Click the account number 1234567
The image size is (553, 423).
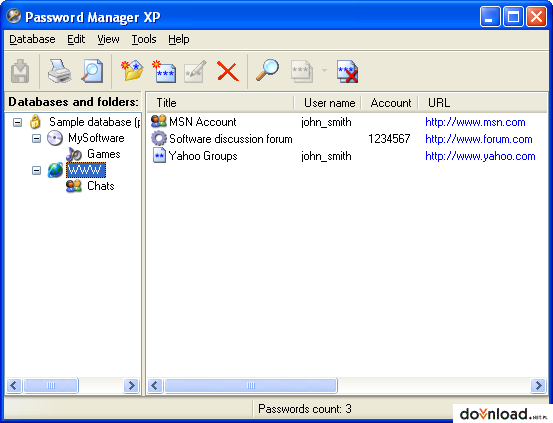tap(389, 139)
